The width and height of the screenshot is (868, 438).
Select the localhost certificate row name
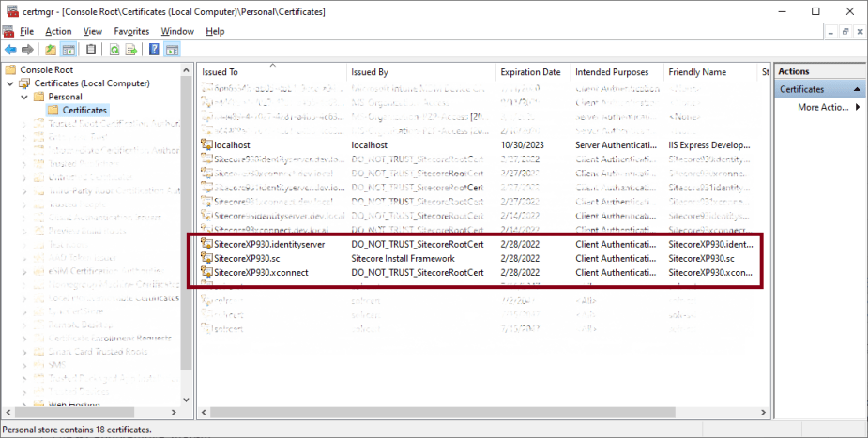pyautogui.click(x=232, y=144)
